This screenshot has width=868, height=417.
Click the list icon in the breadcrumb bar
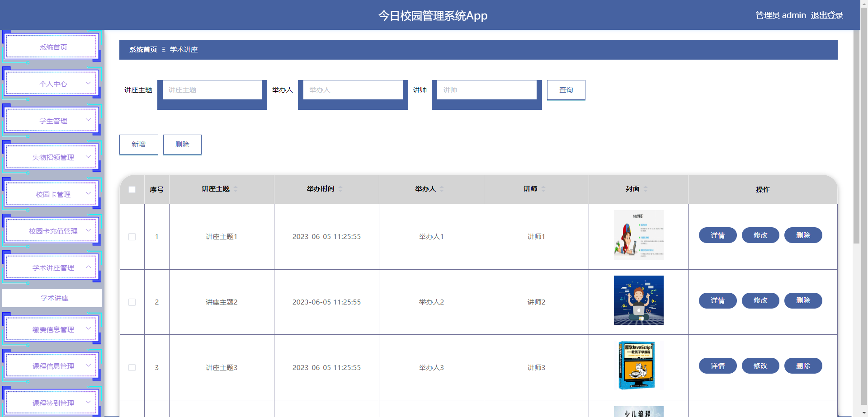(163, 50)
